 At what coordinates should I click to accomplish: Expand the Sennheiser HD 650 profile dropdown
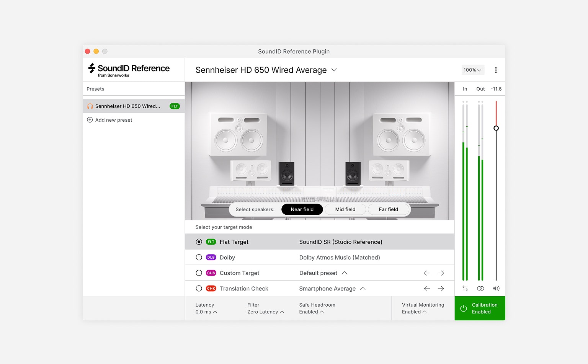pos(334,70)
